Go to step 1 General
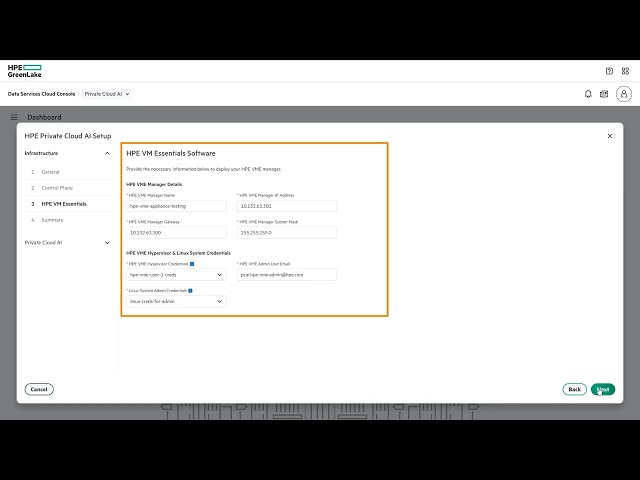 (68, 172)
